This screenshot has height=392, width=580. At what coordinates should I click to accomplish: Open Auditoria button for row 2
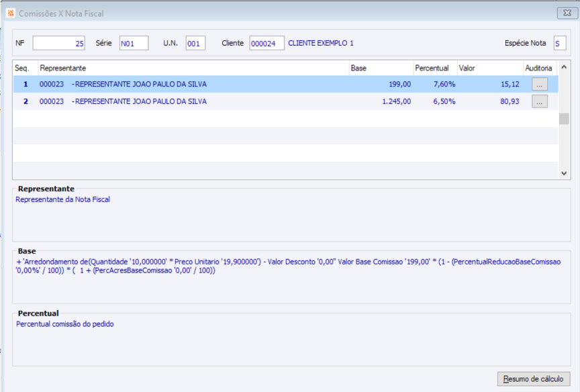[540, 101]
